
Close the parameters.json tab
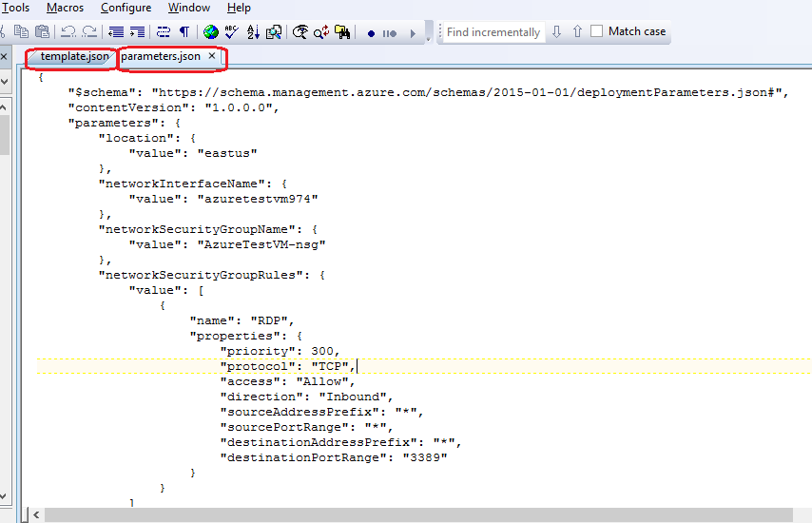click(212, 56)
